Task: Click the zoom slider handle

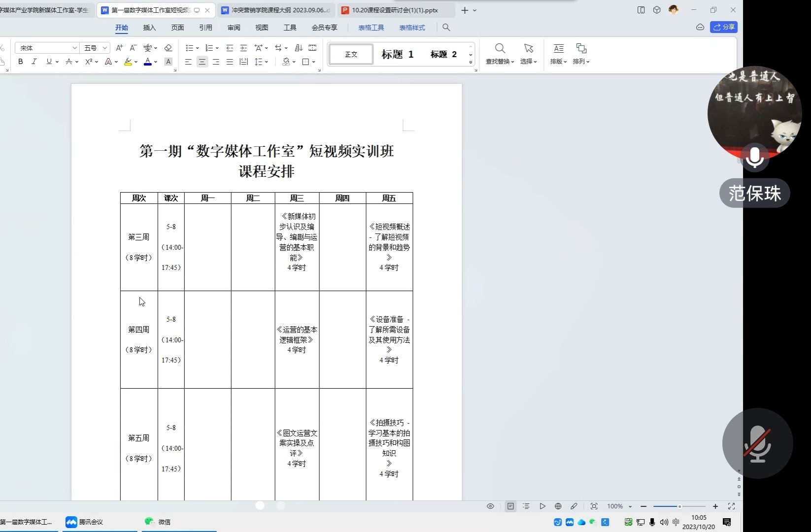Action: (679, 506)
